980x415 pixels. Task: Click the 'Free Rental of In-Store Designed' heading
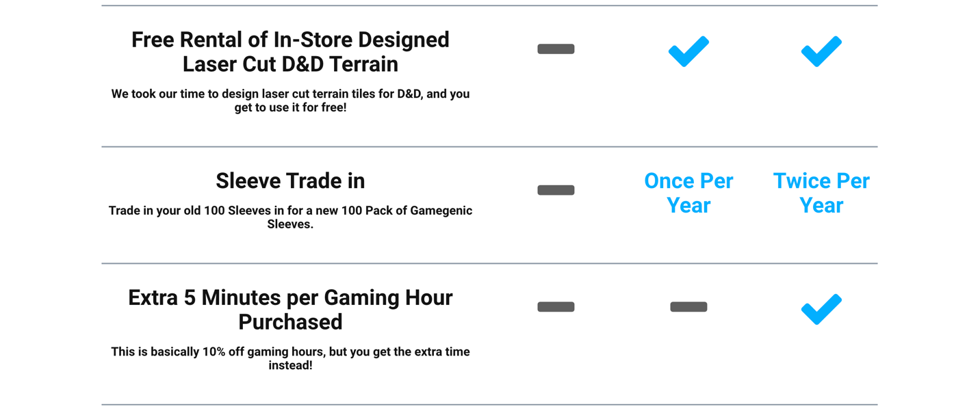[x=290, y=40]
